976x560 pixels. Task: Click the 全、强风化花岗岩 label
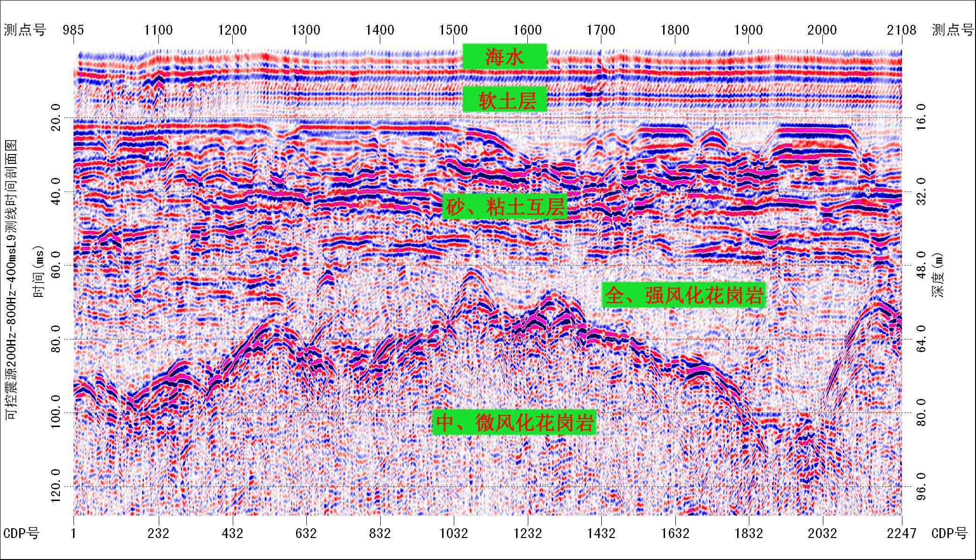click(x=683, y=295)
